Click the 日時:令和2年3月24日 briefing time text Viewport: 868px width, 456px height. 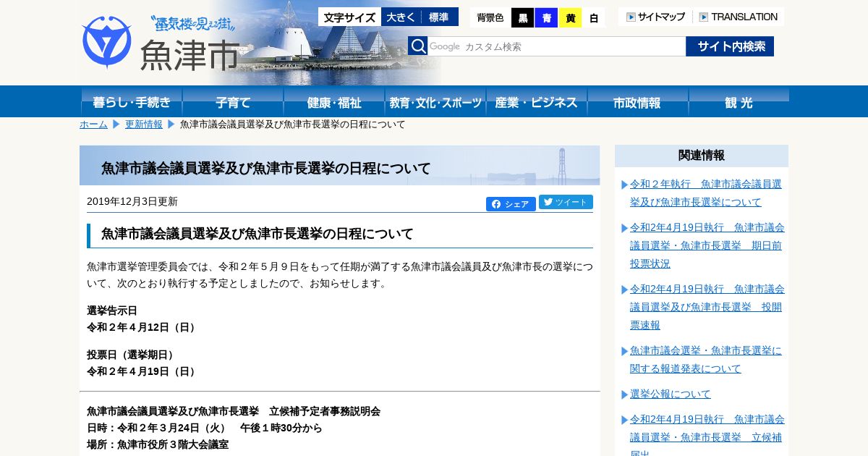click(x=205, y=428)
